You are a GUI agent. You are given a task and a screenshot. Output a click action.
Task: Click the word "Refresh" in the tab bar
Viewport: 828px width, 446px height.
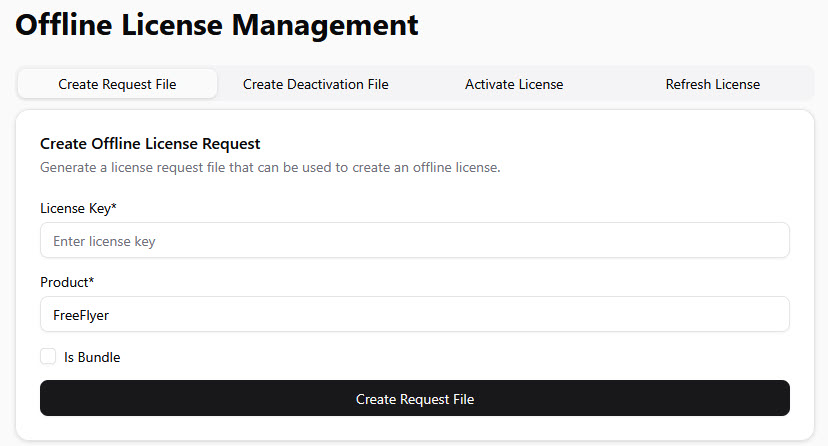click(689, 84)
